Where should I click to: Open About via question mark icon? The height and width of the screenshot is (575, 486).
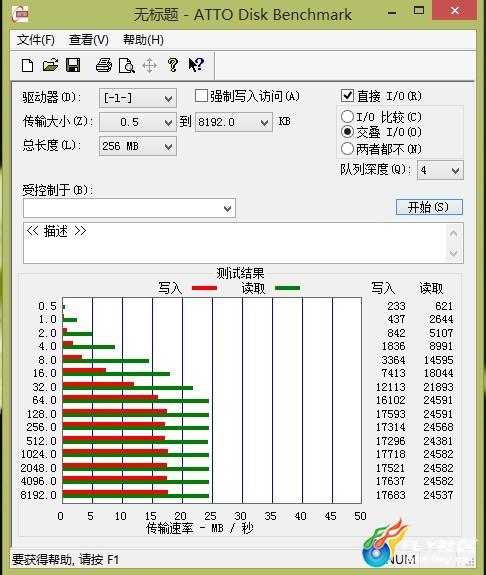click(x=173, y=65)
